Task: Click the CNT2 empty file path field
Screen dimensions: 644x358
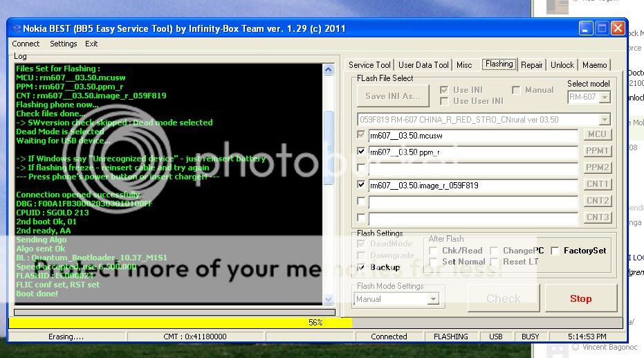Action: tap(473, 202)
